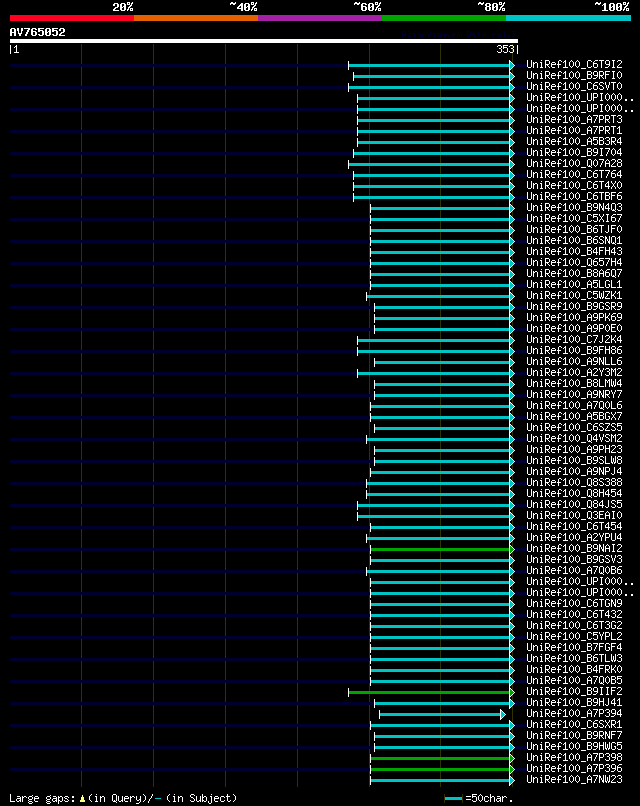Viewport: 640px width, 806px height.
Task: Select the UniRef100_A7NW23 label
Action: tap(574, 780)
